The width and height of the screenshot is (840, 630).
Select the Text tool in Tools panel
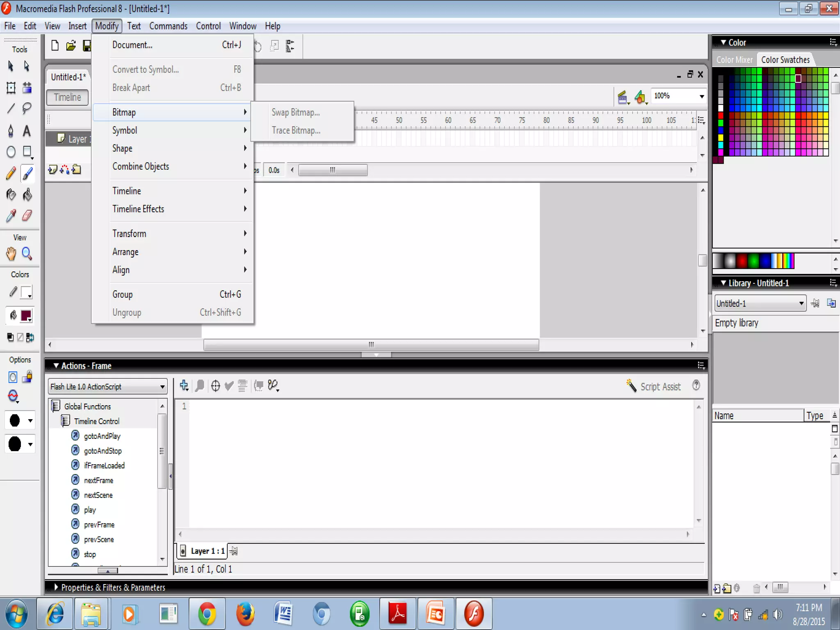coord(27,131)
